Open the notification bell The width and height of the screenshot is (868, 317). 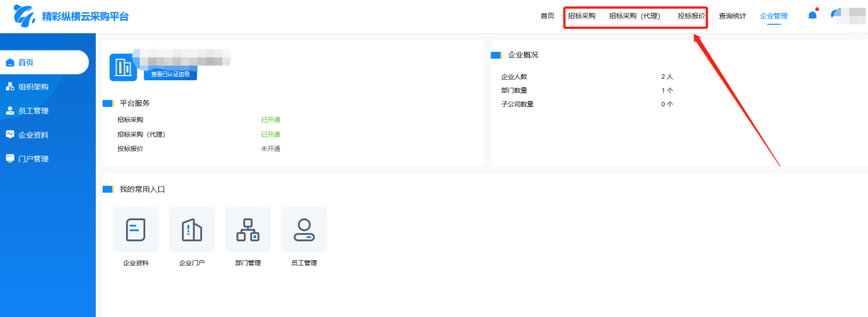pos(813,15)
